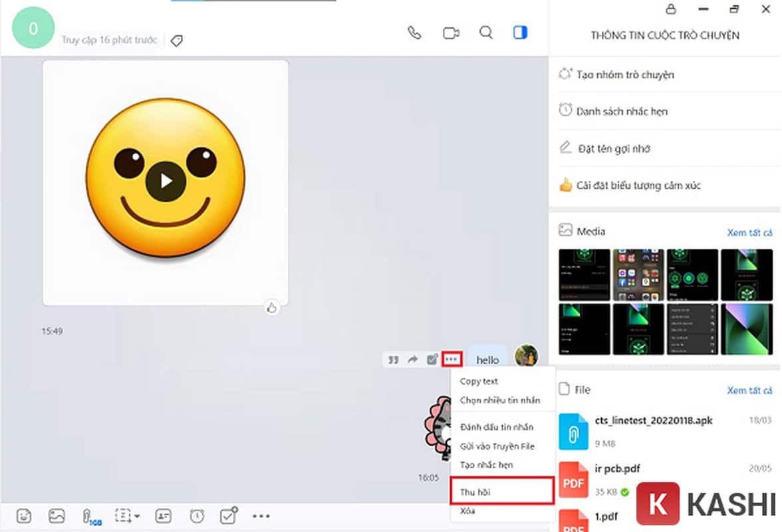Viewport: 782px width, 532px height.
Task: Choose Copy text from the message menu
Action: [478, 381]
